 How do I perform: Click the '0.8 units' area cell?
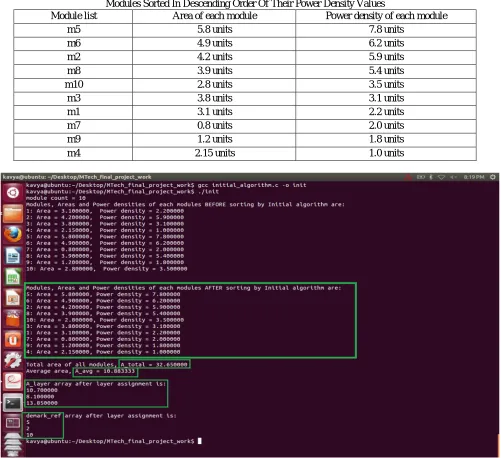point(215,125)
